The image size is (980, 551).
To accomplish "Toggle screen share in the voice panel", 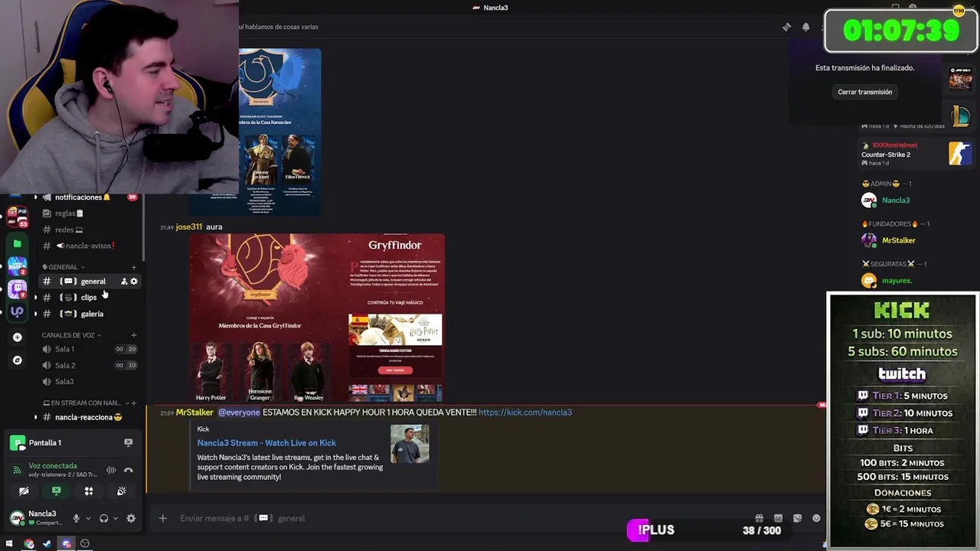I will tap(57, 491).
